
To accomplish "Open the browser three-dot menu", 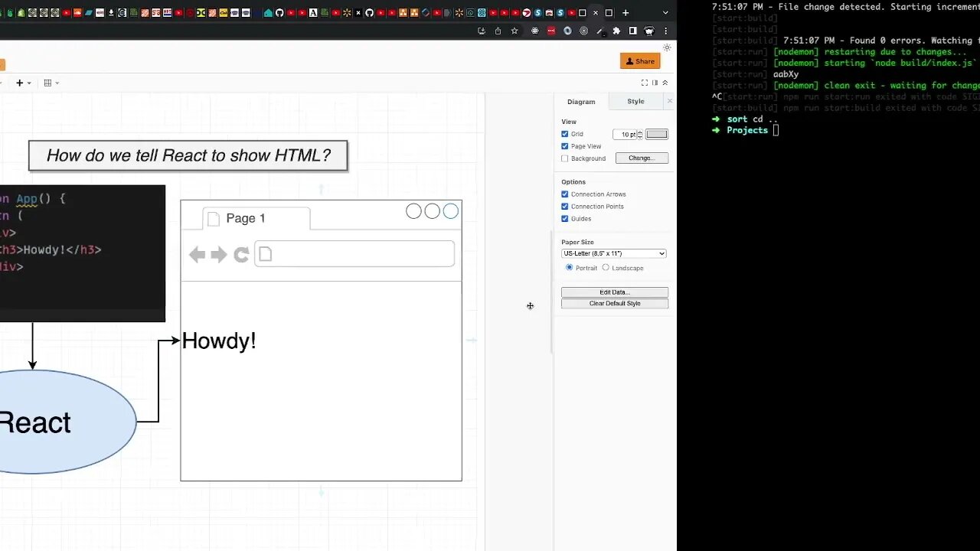I will [666, 31].
